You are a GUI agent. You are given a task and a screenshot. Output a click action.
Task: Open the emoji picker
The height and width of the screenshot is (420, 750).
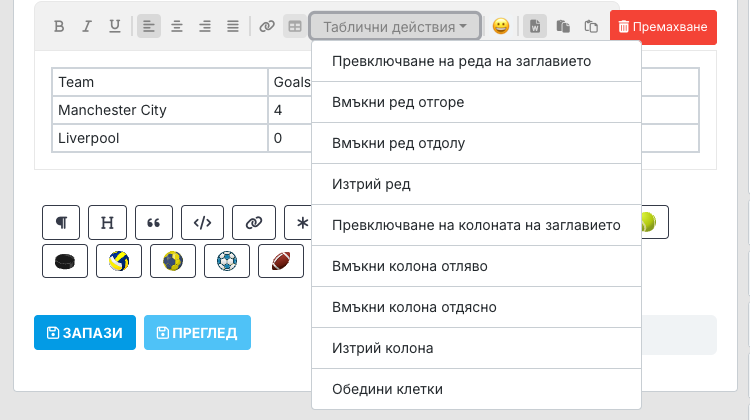tap(501, 26)
